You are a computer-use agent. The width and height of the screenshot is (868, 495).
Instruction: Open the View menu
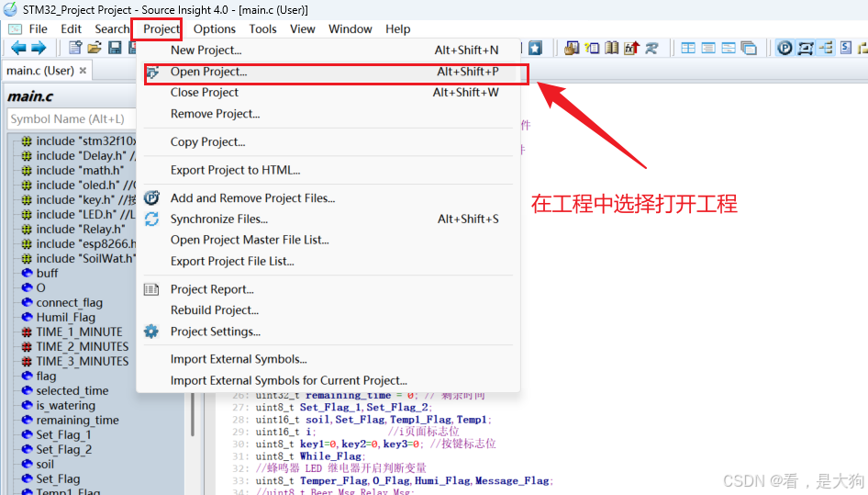coord(302,28)
